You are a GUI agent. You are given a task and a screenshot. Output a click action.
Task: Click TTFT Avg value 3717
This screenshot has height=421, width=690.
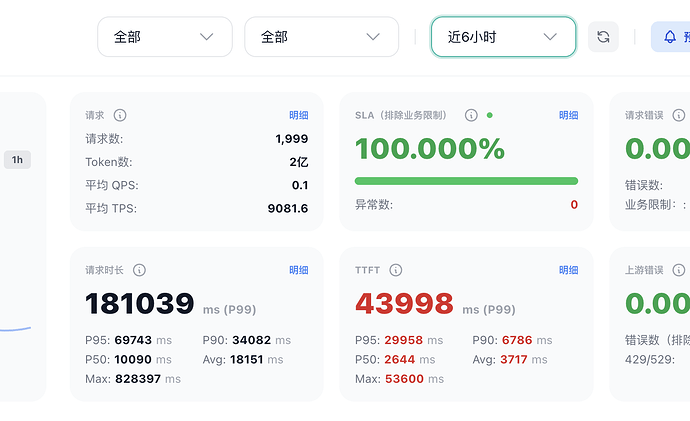514,359
